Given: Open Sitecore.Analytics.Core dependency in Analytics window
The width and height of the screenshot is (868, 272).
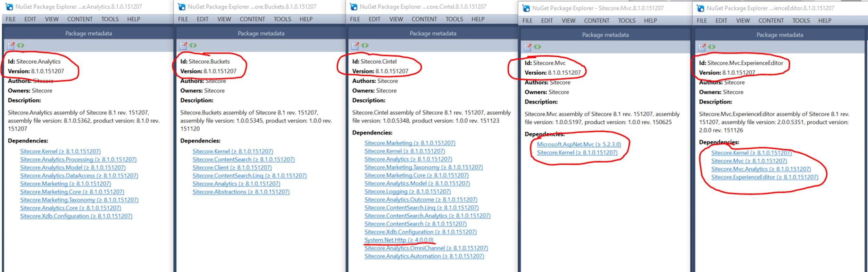Looking at the screenshot, I should [x=70, y=208].
